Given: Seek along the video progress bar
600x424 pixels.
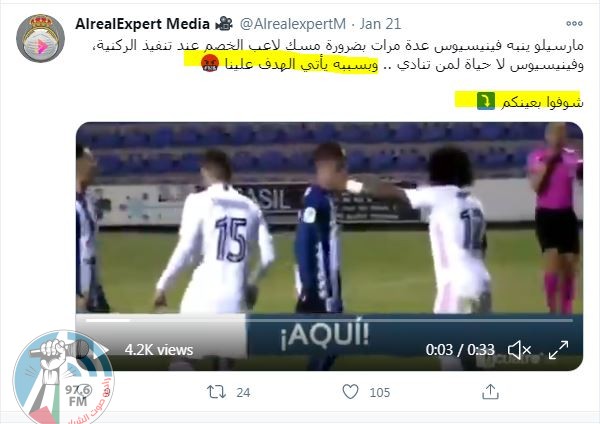Looking at the screenshot, I should [329, 320].
